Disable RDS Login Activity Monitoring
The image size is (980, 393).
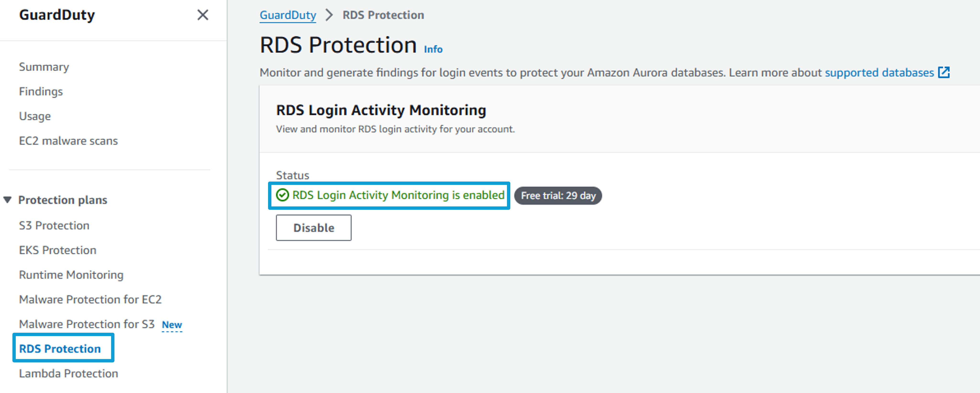click(x=313, y=228)
